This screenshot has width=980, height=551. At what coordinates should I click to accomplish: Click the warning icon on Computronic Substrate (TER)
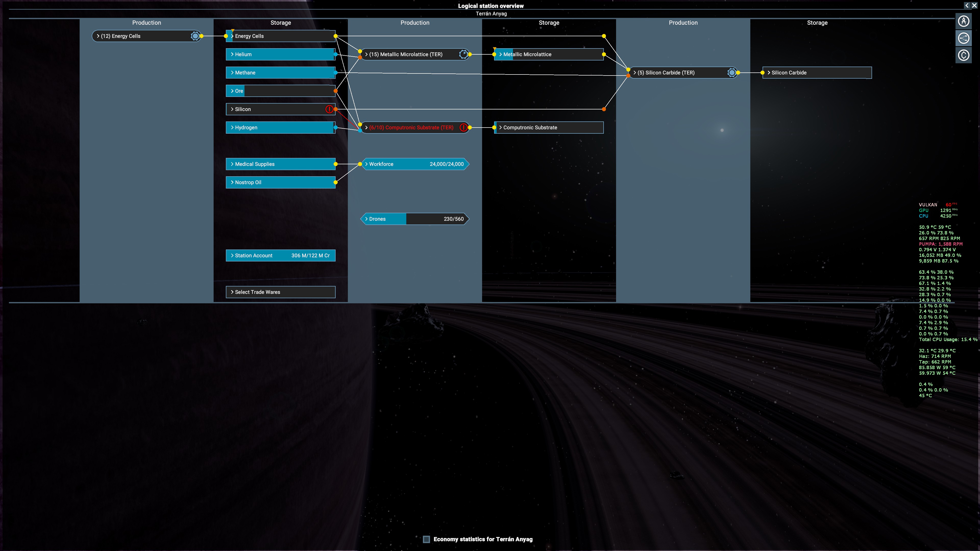click(463, 127)
